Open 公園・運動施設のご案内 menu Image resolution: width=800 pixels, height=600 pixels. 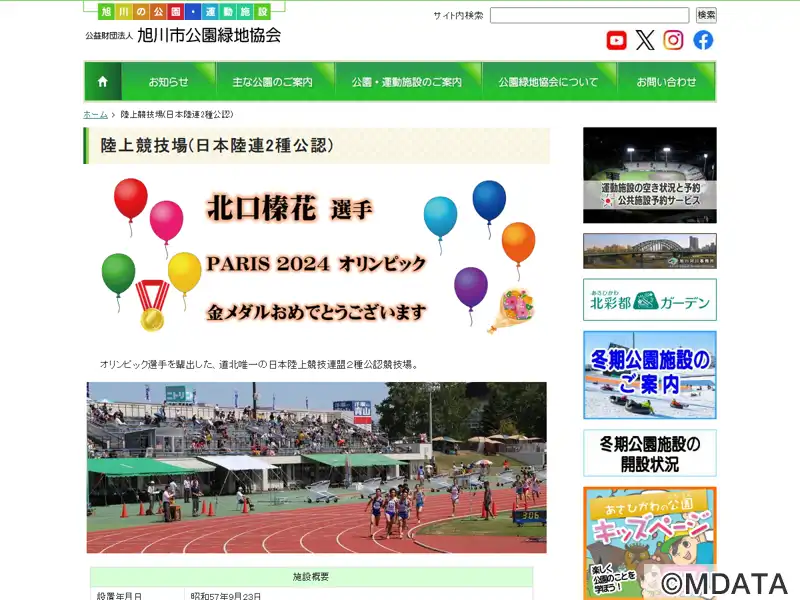407,82
